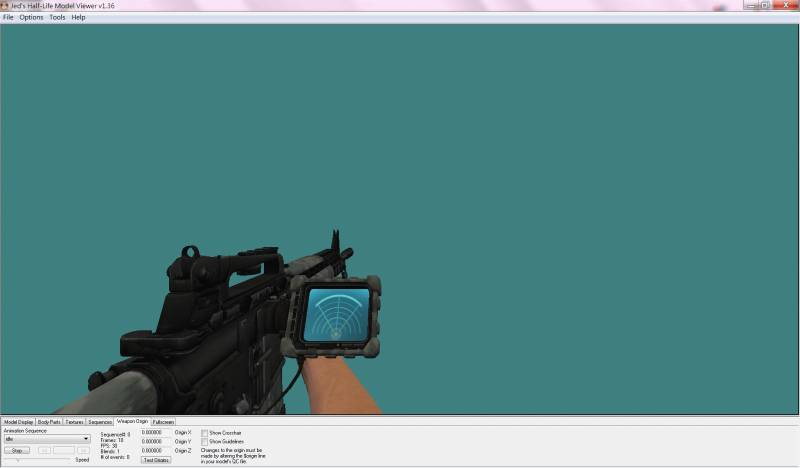The height and width of the screenshot is (468, 800).
Task: Click the Test Origins button
Action: [x=156, y=460]
